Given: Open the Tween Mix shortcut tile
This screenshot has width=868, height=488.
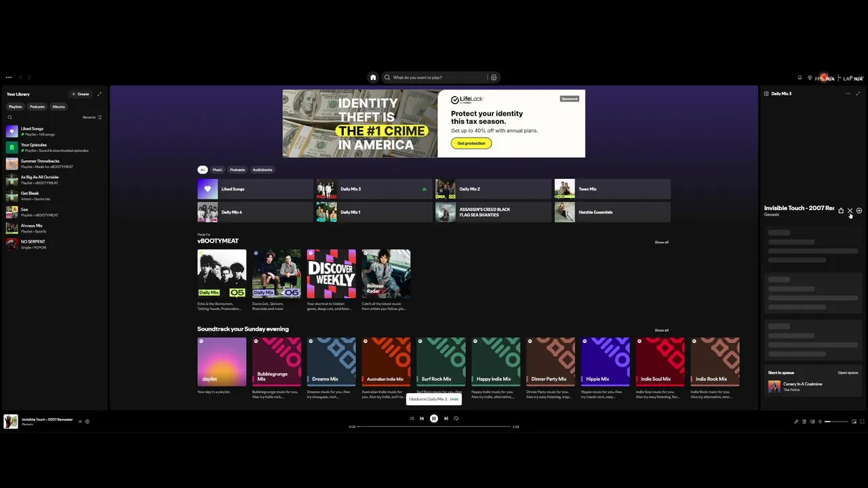Looking at the screenshot, I should point(612,189).
